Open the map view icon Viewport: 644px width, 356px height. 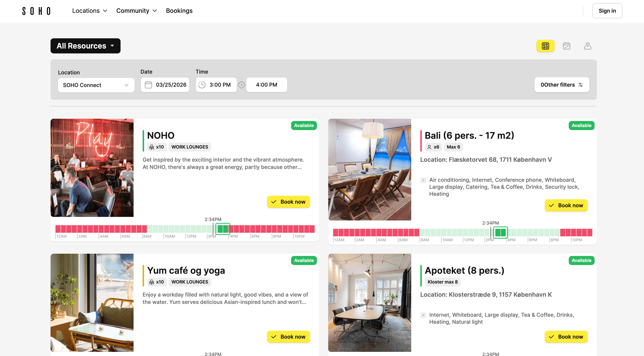[x=588, y=46]
